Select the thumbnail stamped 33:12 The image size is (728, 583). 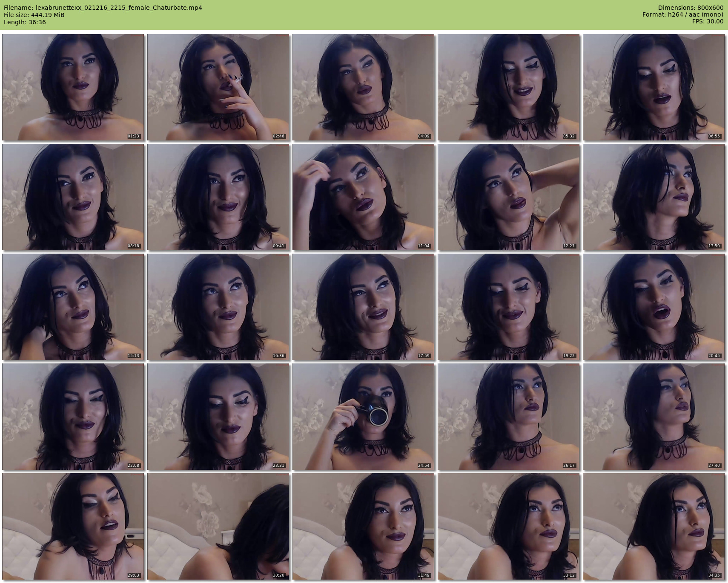(x=509, y=526)
